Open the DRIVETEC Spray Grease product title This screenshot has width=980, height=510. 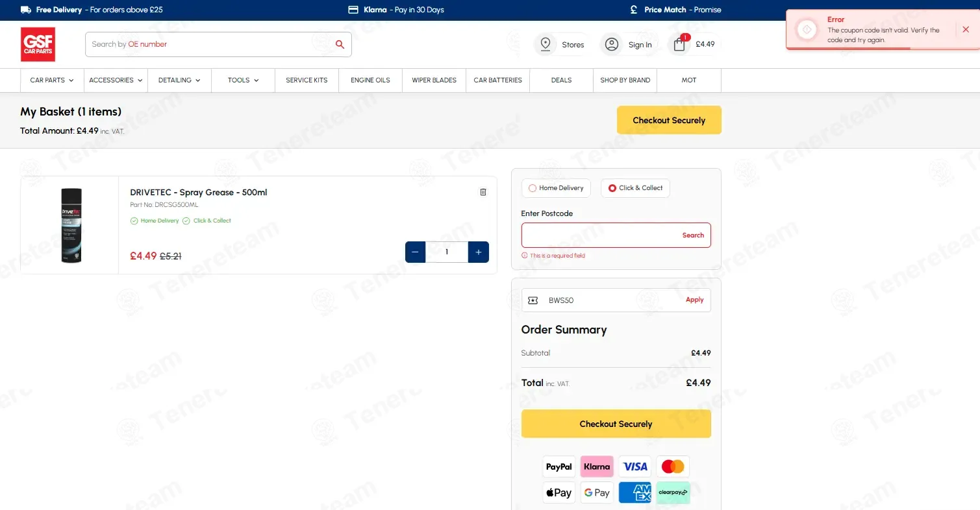(x=199, y=193)
